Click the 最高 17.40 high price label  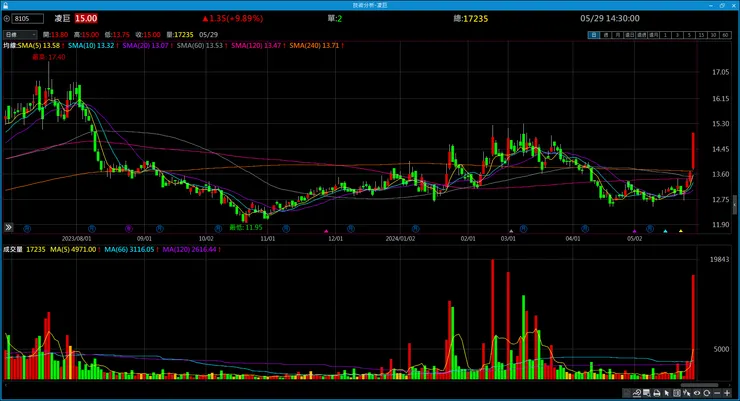(49, 57)
